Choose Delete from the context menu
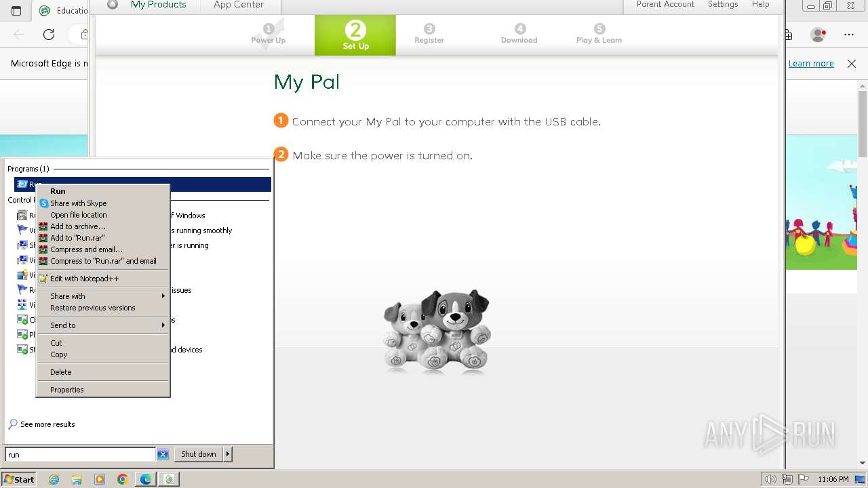The width and height of the screenshot is (868, 488). click(x=102, y=372)
